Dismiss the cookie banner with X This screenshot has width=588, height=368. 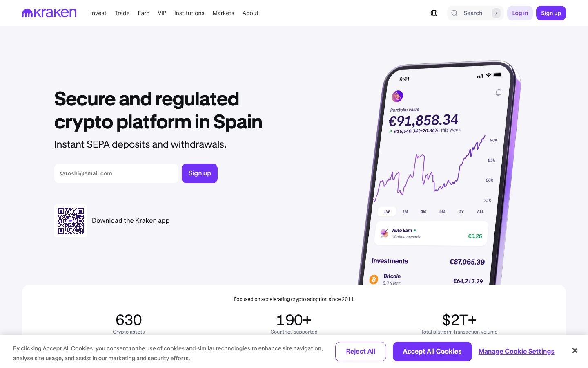(575, 350)
